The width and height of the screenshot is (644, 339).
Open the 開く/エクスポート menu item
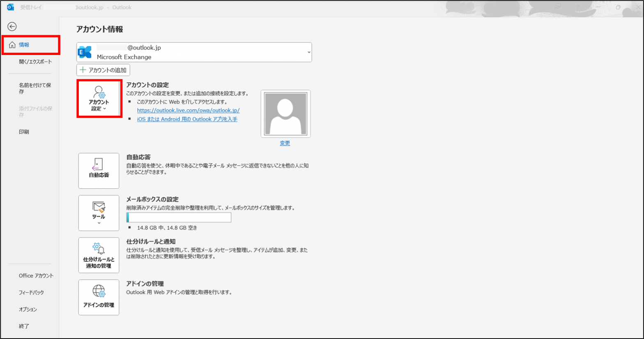coord(35,62)
